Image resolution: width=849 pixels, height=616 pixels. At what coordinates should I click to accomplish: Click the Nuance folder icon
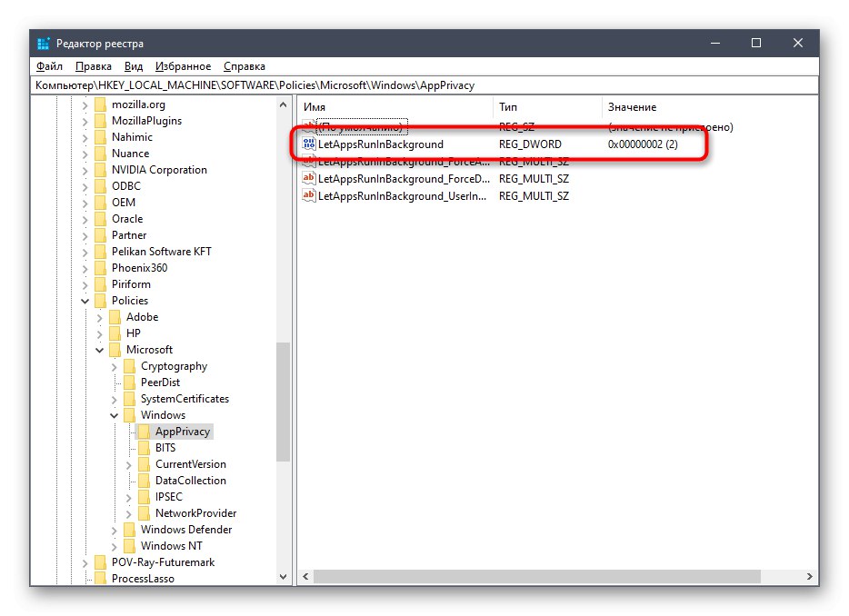point(100,154)
